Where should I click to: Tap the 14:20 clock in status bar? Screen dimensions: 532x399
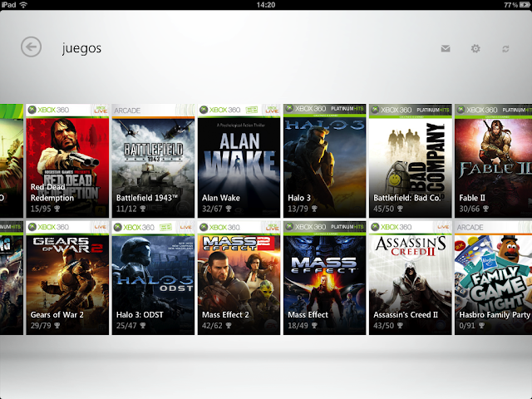pyautogui.click(x=266, y=5)
